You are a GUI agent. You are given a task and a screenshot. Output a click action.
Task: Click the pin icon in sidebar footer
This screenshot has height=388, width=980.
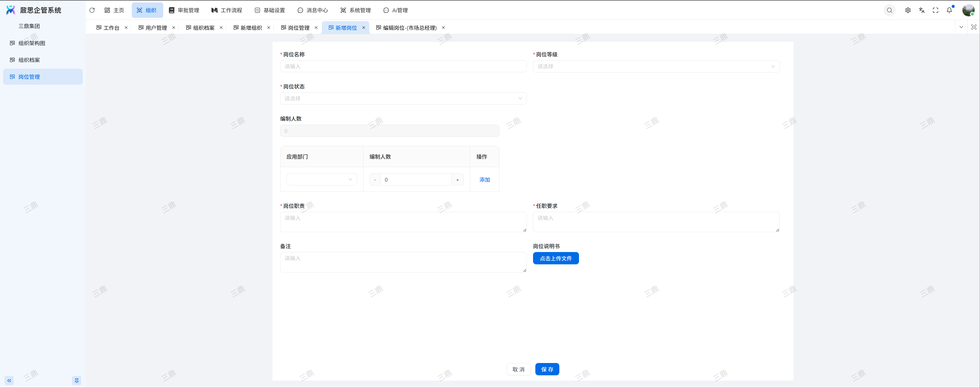pos(76,380)
